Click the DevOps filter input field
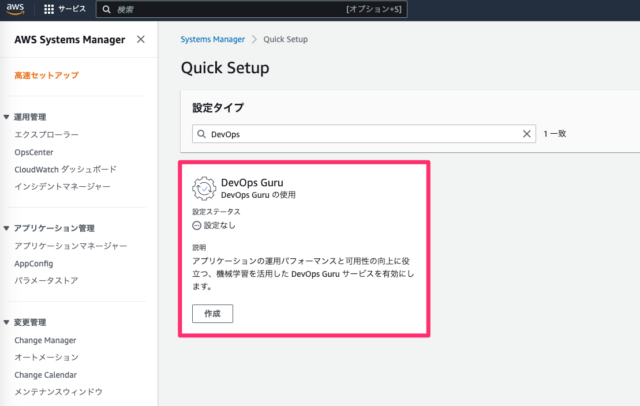The image size is (640, 406). coord(364,134)
